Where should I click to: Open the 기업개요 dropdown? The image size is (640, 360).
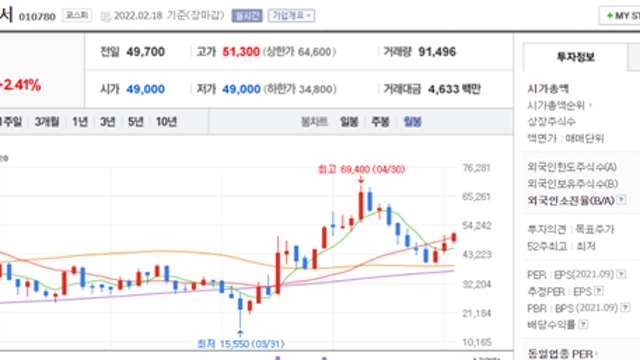click(x=291, y=16)
